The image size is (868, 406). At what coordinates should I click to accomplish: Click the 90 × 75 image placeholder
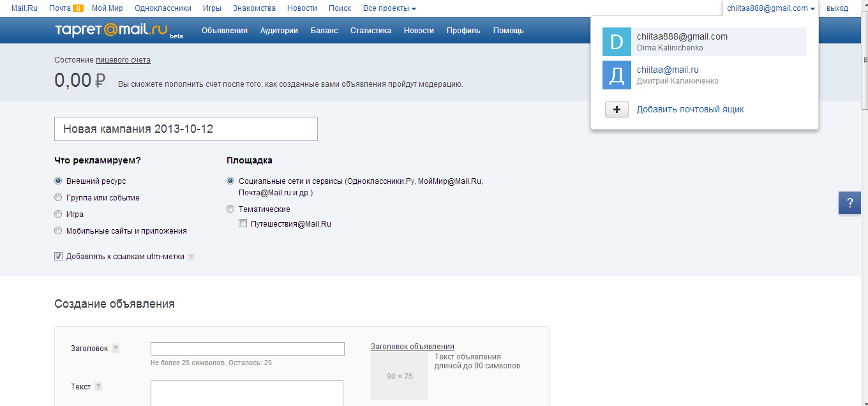pyautogui.click(x=400, y=376)
